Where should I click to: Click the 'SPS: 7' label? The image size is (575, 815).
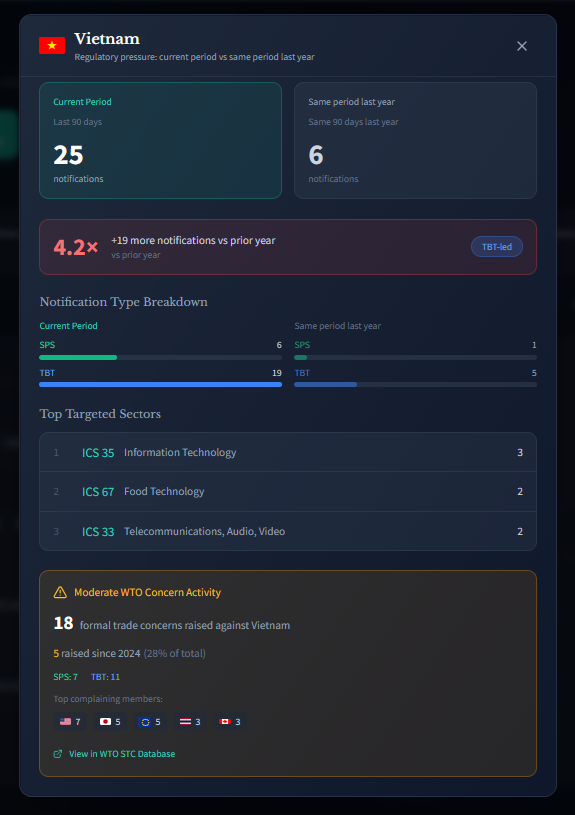point(66,677)
